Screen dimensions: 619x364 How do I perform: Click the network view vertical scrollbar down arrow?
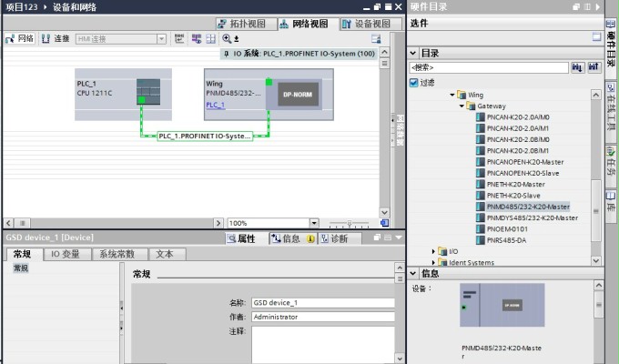(384, 212)
